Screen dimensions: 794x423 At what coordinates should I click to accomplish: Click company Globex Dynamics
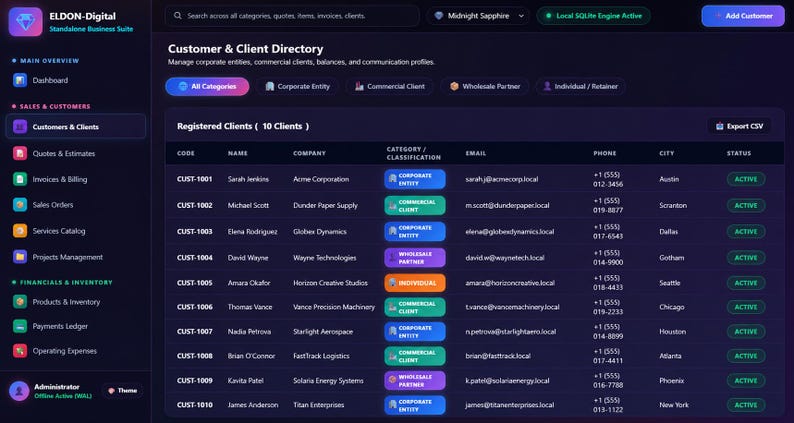coord(320,232)
